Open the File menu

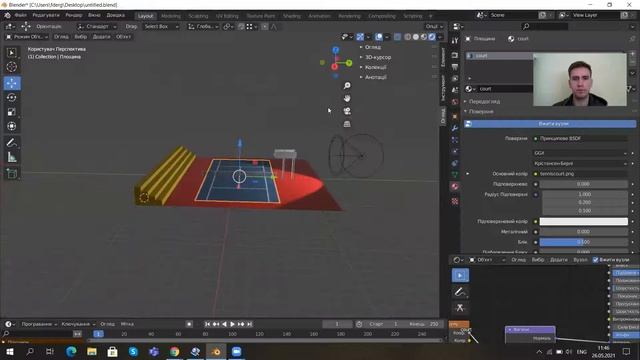coord(20,15)
